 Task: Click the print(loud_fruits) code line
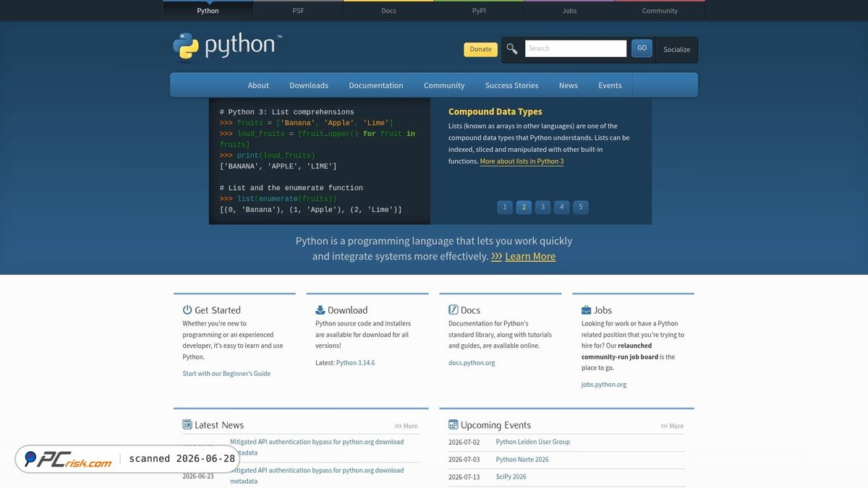pos(268,155)
